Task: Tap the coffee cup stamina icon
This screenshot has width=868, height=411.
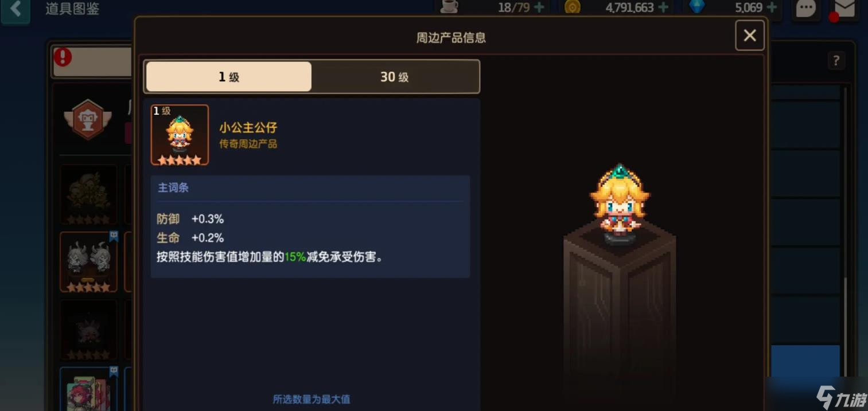Action: click(449, 6)
